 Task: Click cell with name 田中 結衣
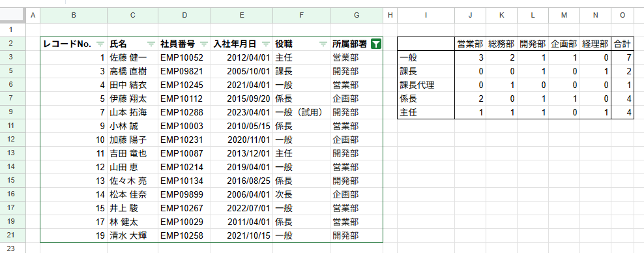point(133,85)
